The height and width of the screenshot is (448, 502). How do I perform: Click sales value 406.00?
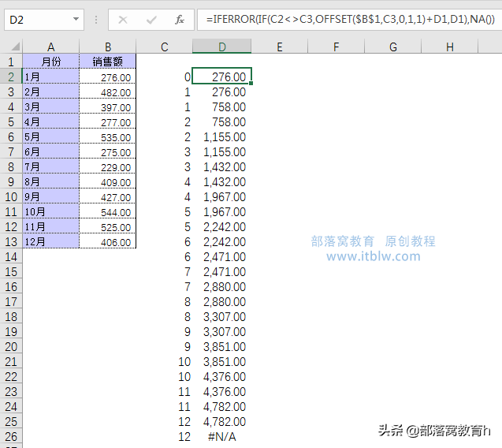[x=107, y=241]
